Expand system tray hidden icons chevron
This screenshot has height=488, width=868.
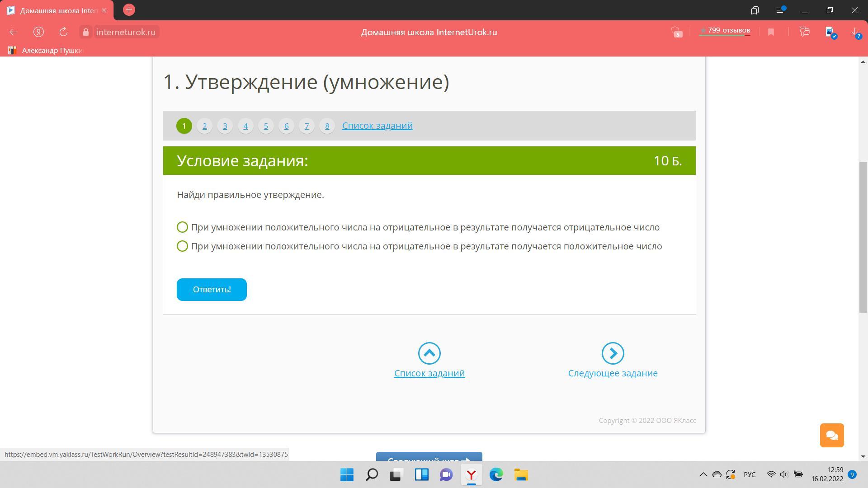703,474
